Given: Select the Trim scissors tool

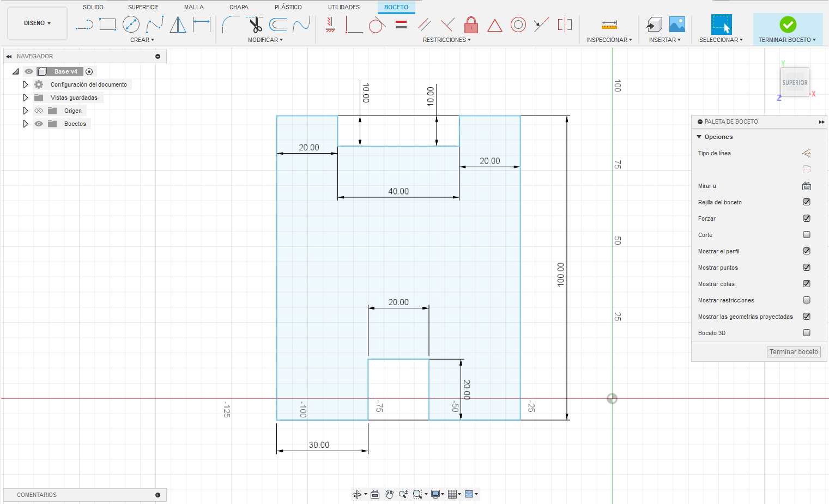Looking at the screenshot, I should [x=255, y=25].
